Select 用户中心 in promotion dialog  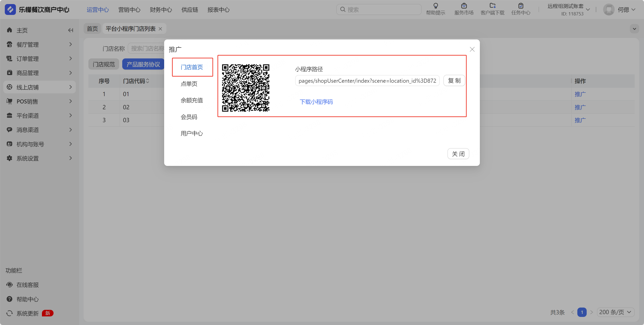click(x=192, y=134)
